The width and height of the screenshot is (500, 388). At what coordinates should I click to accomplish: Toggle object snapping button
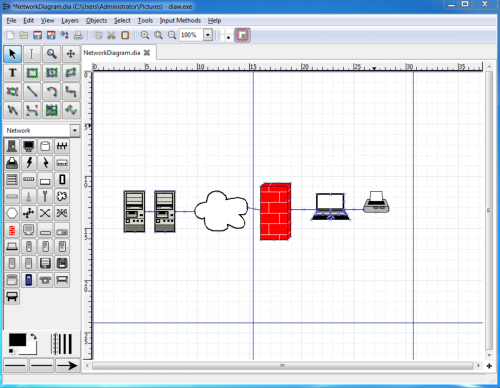[243, 35]
